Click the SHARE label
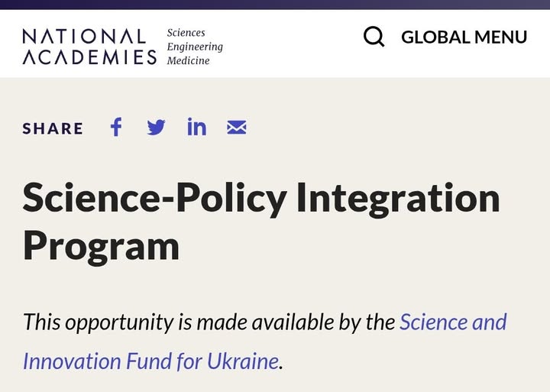 tap(53, 128)
